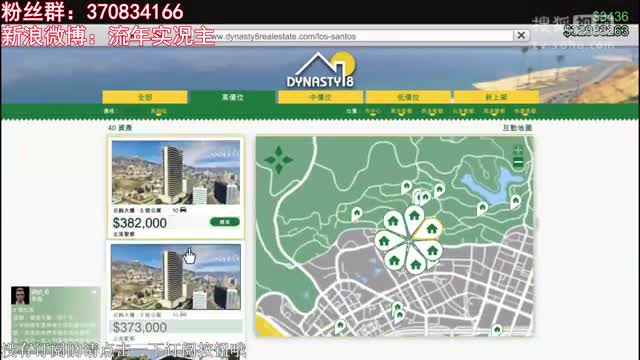Open the 中價位 (mid-price) tab
This screenshot has width=640, height=360.
click(320, 97)
